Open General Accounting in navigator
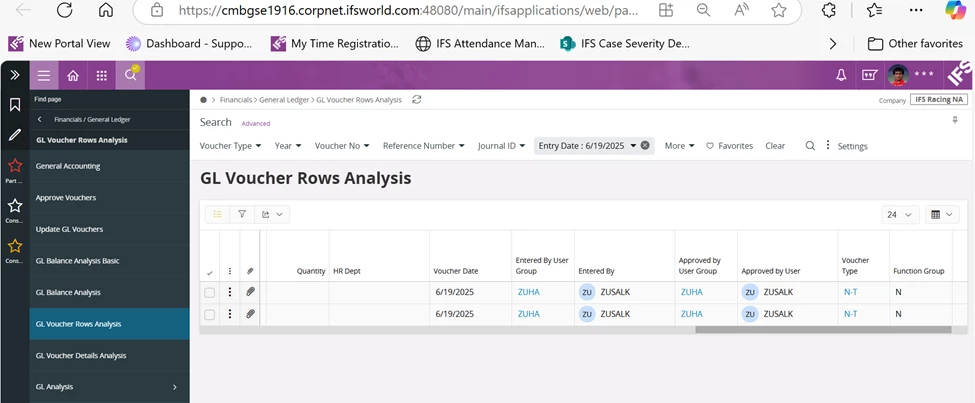This screenshot has width=975, height=403. coord(109,166)
